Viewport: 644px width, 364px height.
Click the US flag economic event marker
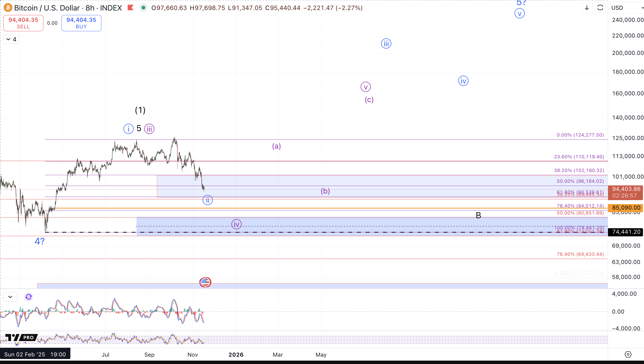coord(205,282)
